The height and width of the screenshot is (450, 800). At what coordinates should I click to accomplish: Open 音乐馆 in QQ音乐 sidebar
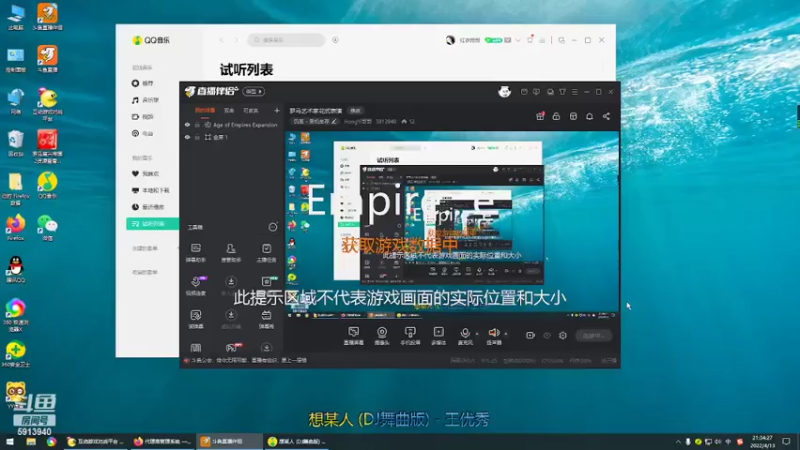(x=145, y=100)
